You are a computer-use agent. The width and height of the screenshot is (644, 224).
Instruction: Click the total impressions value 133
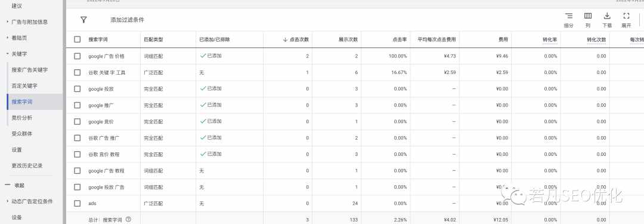coord(354,220)
